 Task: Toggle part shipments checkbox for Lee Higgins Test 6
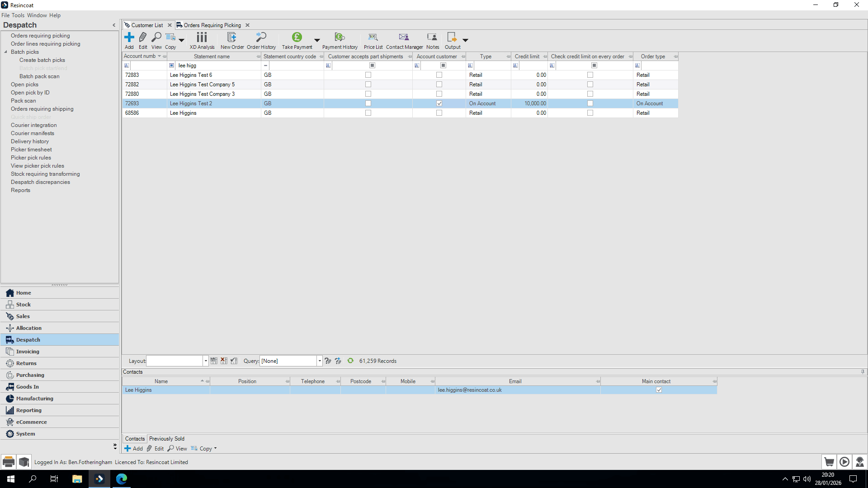[x=368, y=75]
